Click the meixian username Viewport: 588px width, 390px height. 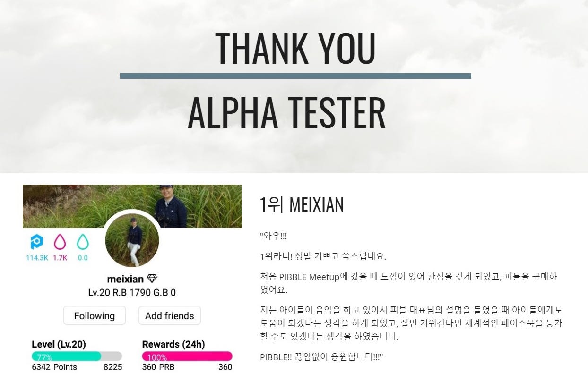(125, 279)
